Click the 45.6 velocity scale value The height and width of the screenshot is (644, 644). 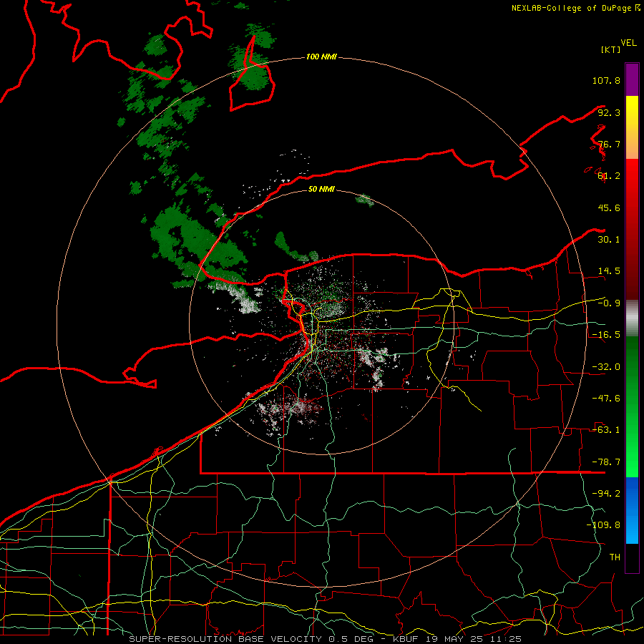(x=609, y=208)
